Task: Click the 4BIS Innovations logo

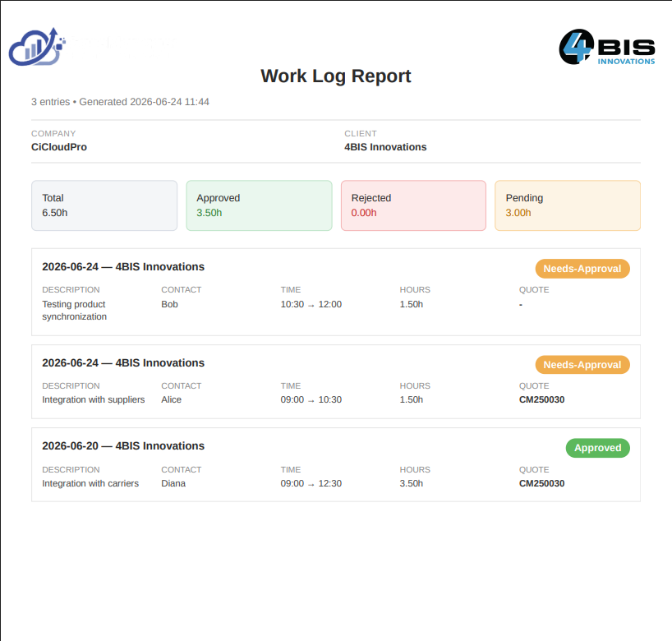Action: pos(607,47)
